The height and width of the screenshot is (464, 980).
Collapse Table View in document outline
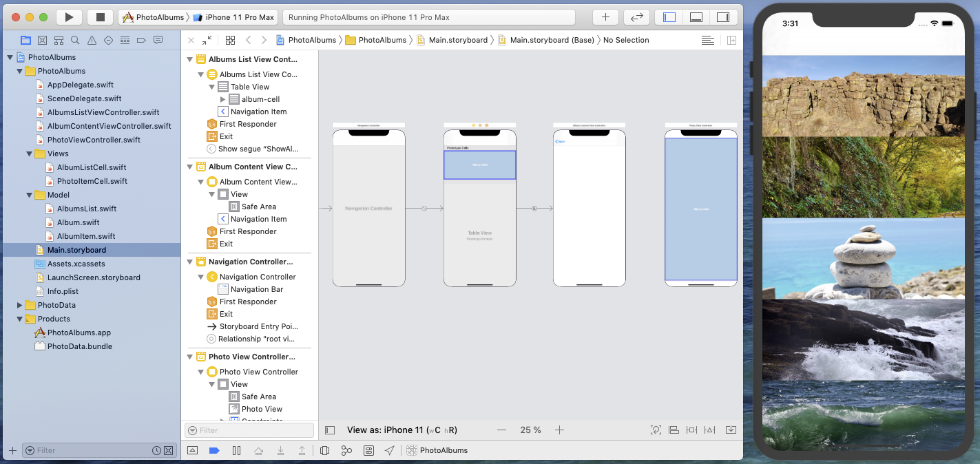212,87
